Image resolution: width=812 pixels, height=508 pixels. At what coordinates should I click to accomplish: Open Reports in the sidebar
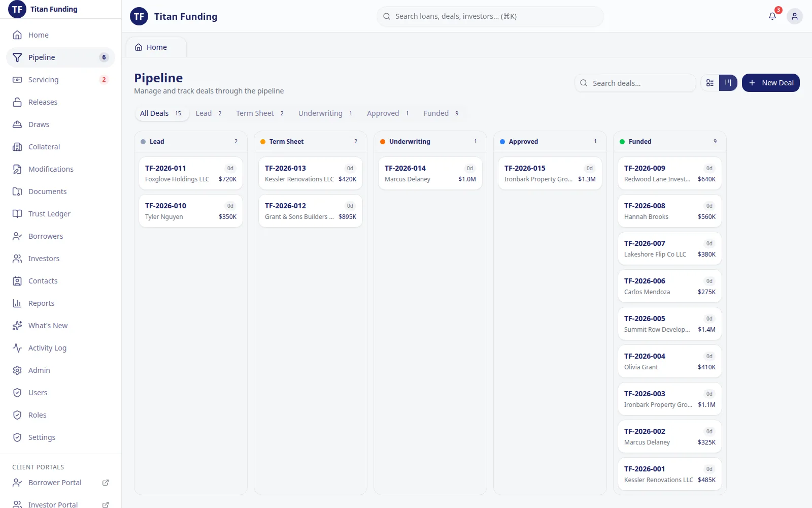pyautogui.click(x=60, y=303)
